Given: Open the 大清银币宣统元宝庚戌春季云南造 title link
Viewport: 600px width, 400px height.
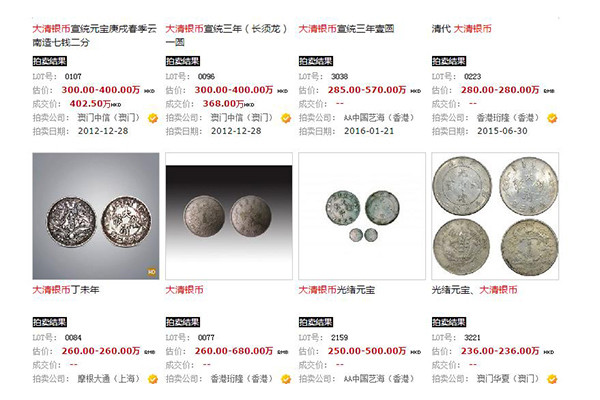Looking at the screenshot, I should [x=95, y=35].
